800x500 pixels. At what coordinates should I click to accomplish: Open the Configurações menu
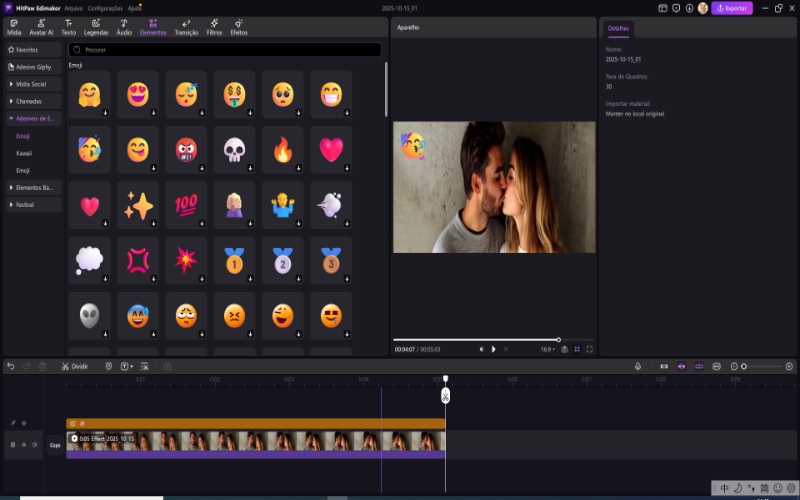(105, 7)
